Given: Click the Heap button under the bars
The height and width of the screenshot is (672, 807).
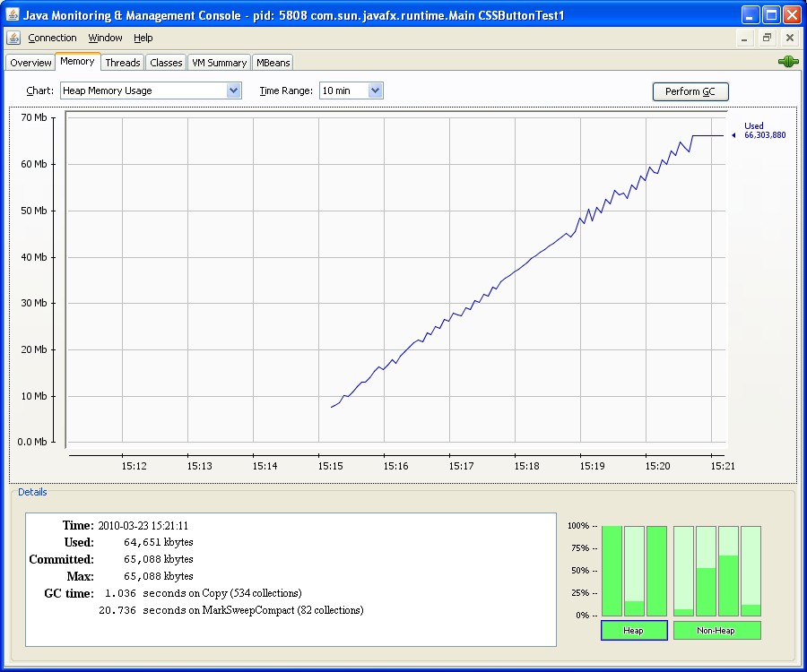Looking at the screenshot, I should coord(633,631).
